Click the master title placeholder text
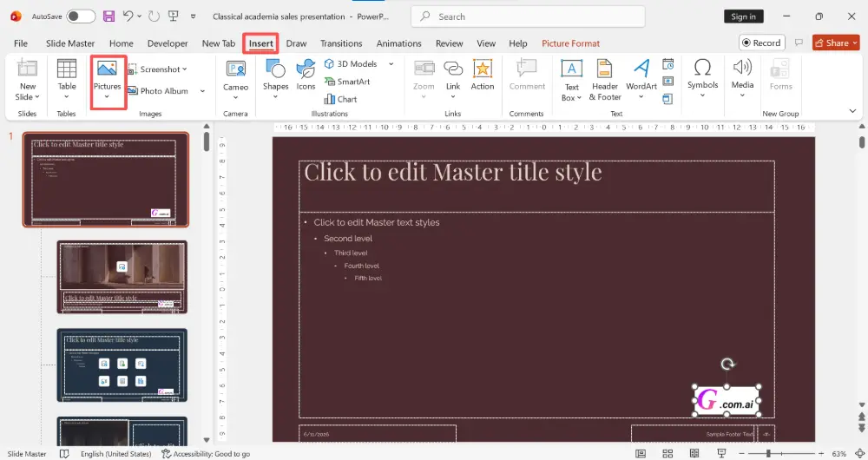 (452, 172)
